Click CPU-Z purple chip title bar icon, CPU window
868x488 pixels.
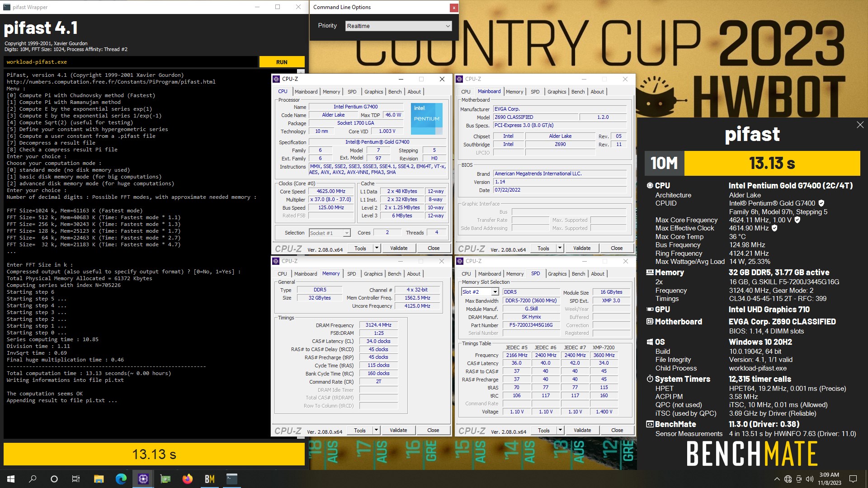point(276,79)
